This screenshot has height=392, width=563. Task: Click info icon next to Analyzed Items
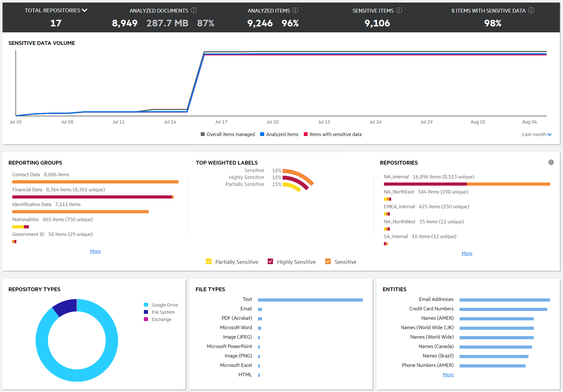(x=295, y=10)
